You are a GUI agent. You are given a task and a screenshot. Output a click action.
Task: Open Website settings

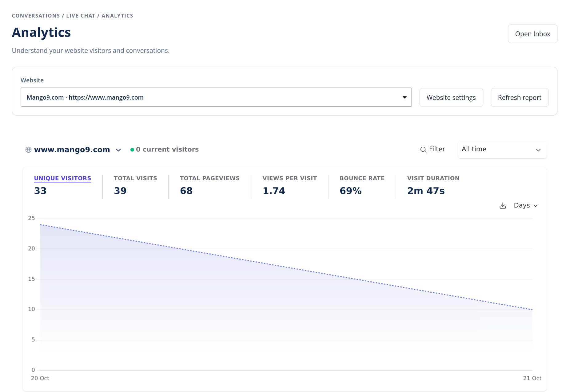click(x=451, y=97)
